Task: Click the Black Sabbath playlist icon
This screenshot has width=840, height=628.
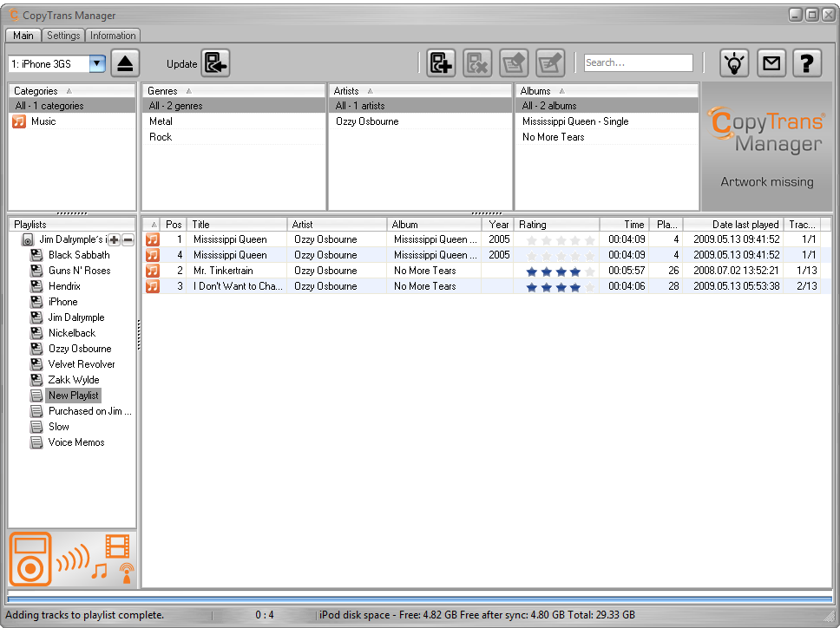Action: [36, 255]
